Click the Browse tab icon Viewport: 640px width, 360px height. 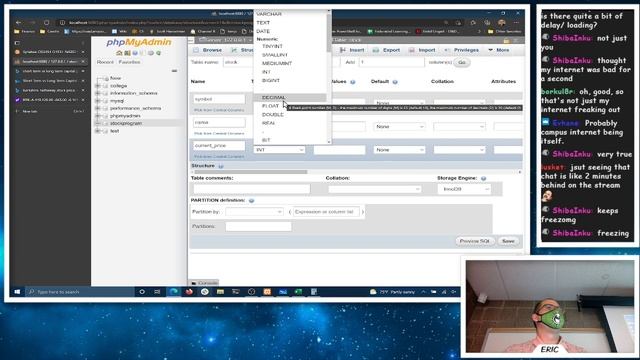196,50
